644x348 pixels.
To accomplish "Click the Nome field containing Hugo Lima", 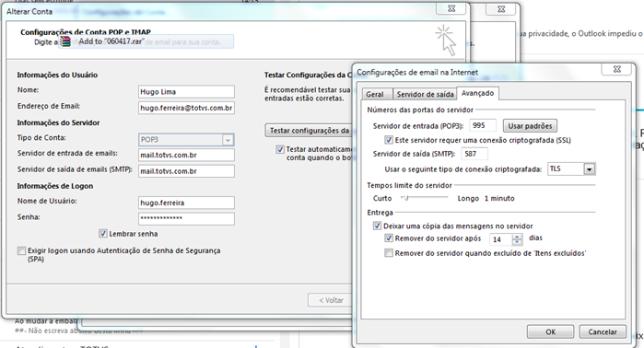I will tap(186, 91).
